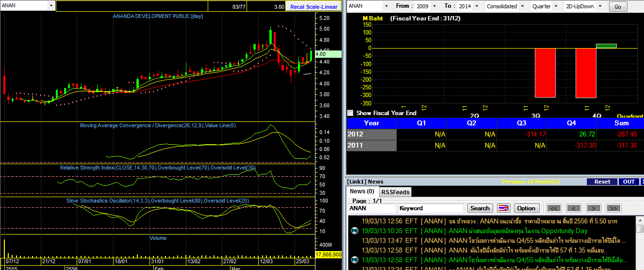Go to next news page with > button
The width and height of the screenshot is (644, 270).
point(594,208)
